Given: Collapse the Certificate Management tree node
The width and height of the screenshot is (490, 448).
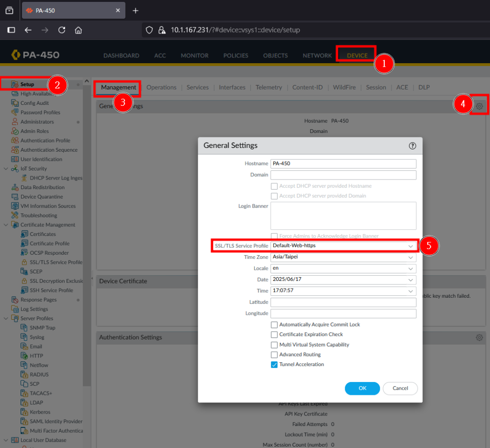Looking at the screenshot, I should [6, 225].
